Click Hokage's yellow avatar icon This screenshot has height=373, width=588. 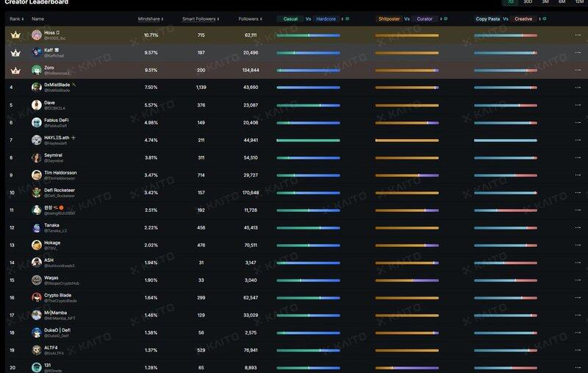[x=37, y=245]
